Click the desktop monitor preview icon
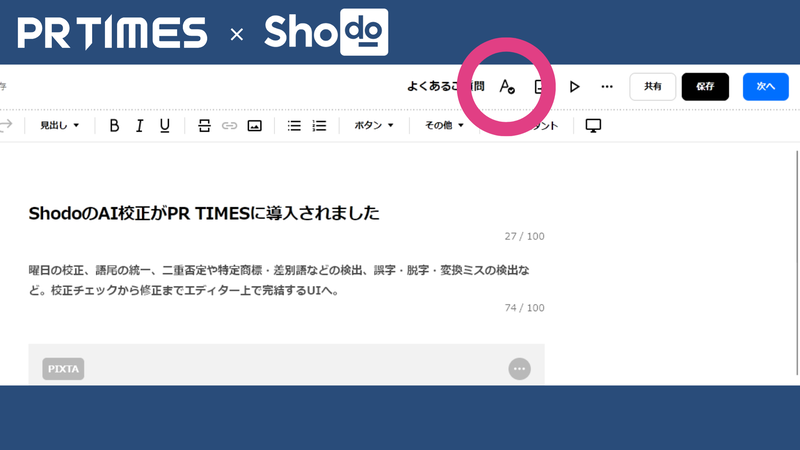The height and width of the screenshot is (450, 800). [593, 126]
